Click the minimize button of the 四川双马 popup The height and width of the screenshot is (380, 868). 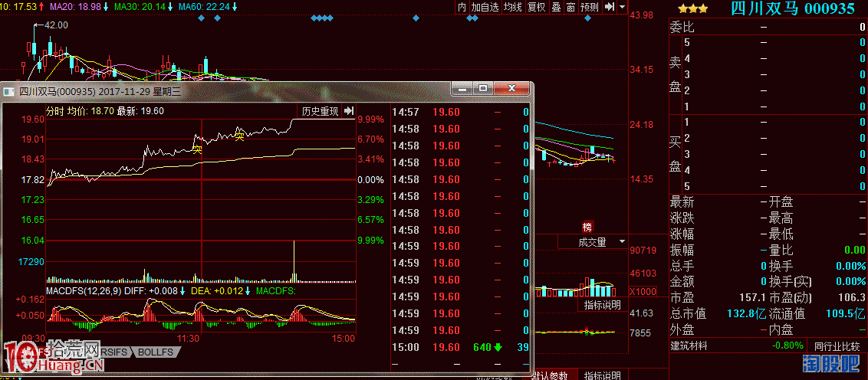pos(463,89)
